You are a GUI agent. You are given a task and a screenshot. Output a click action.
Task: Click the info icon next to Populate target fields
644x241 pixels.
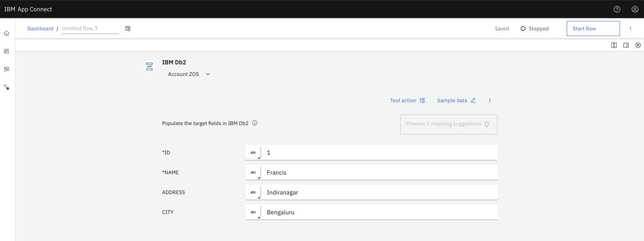click(254, 123)
